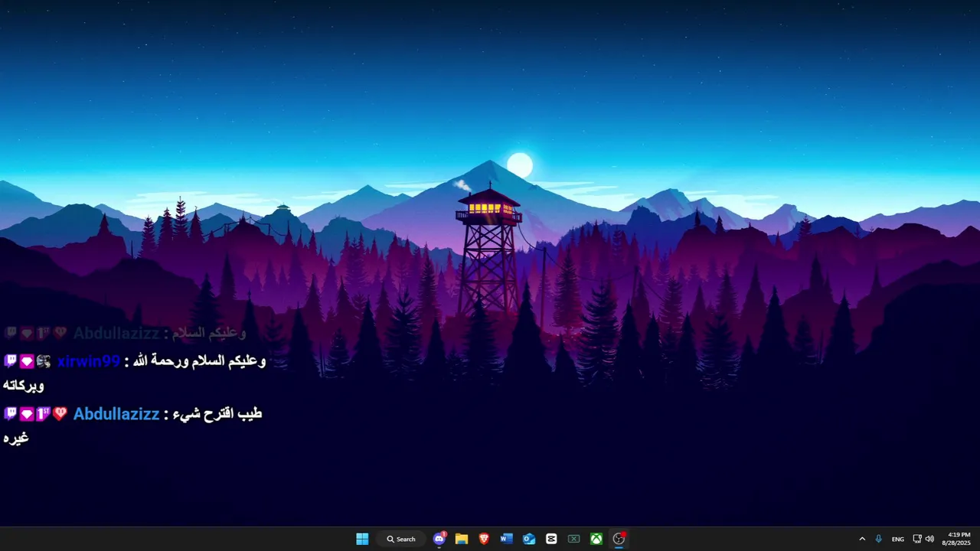This screenshot has width=980, height=551.
Task: Click the volume speaker icon
Action: 929,539
